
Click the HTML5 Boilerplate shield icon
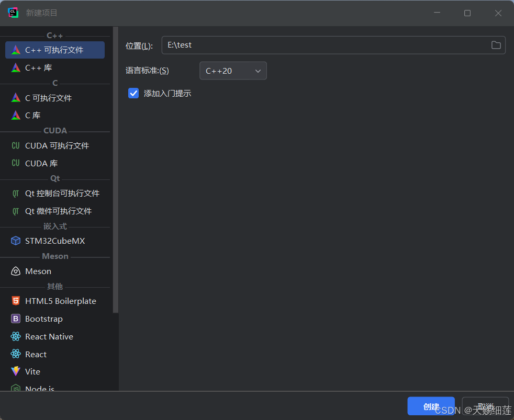(16, 301)
